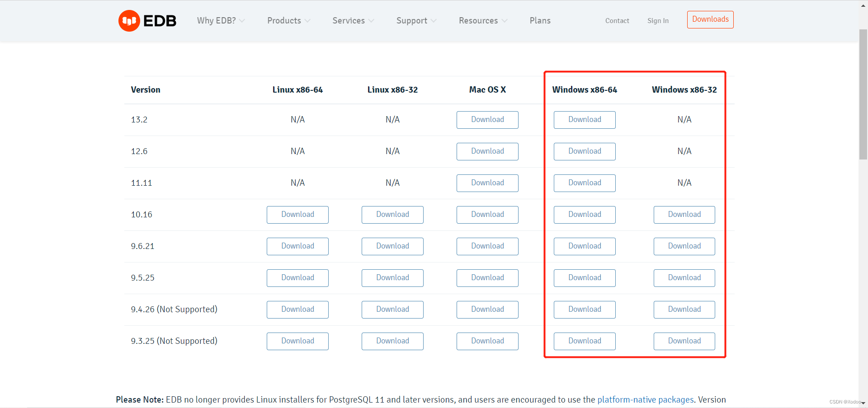Select the 9.3.25 (Not Supported) version text
868x408 pixels.
174,341
